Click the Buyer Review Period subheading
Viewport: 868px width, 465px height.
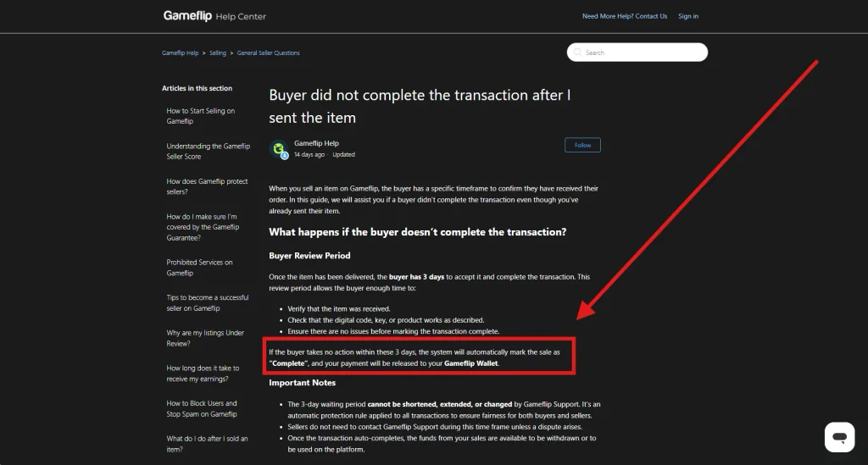tap(309, 256)
